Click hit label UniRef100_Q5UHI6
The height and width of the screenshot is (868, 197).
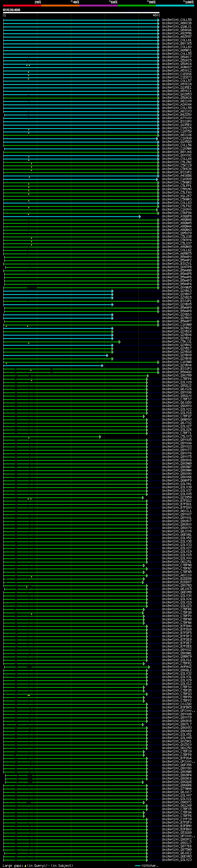click(177, 98)
